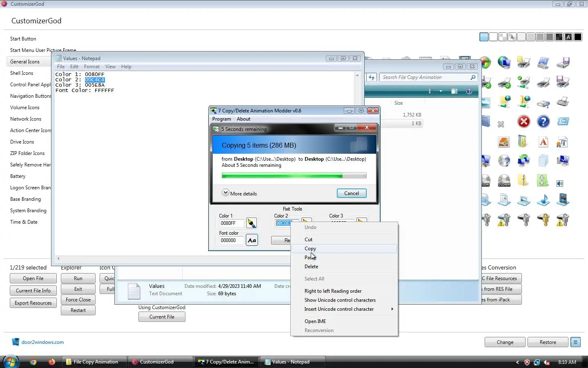
Task: Select the DVD+RW disc icon
Action: [504, 180]
